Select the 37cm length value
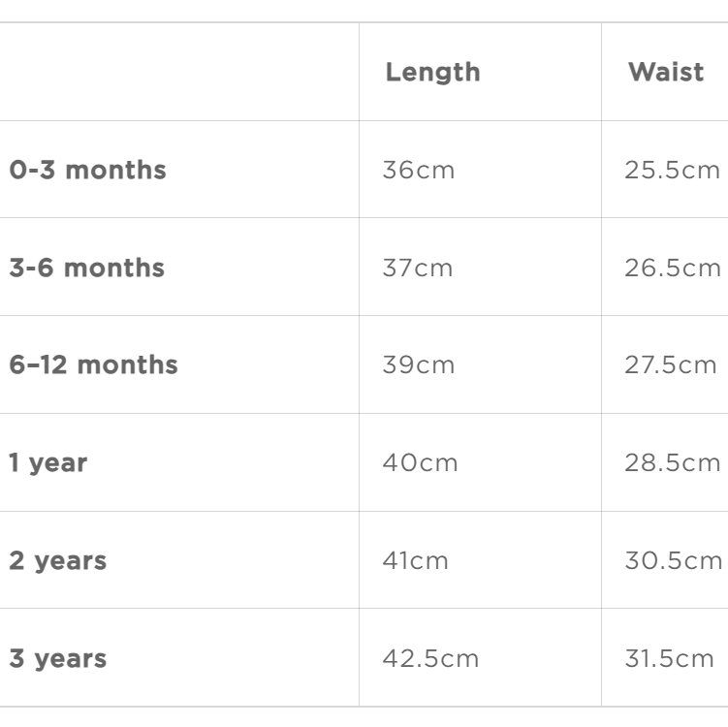 pos(419,268)
